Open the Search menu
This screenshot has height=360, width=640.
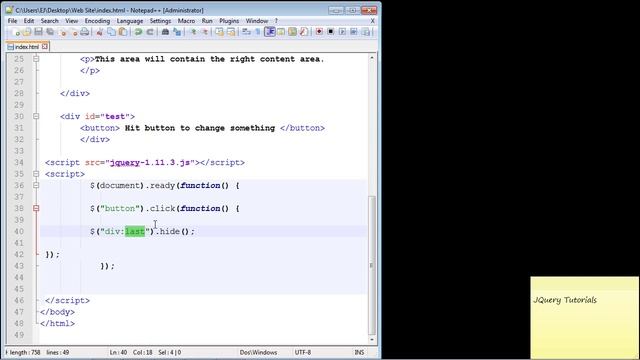pos(49,21)
